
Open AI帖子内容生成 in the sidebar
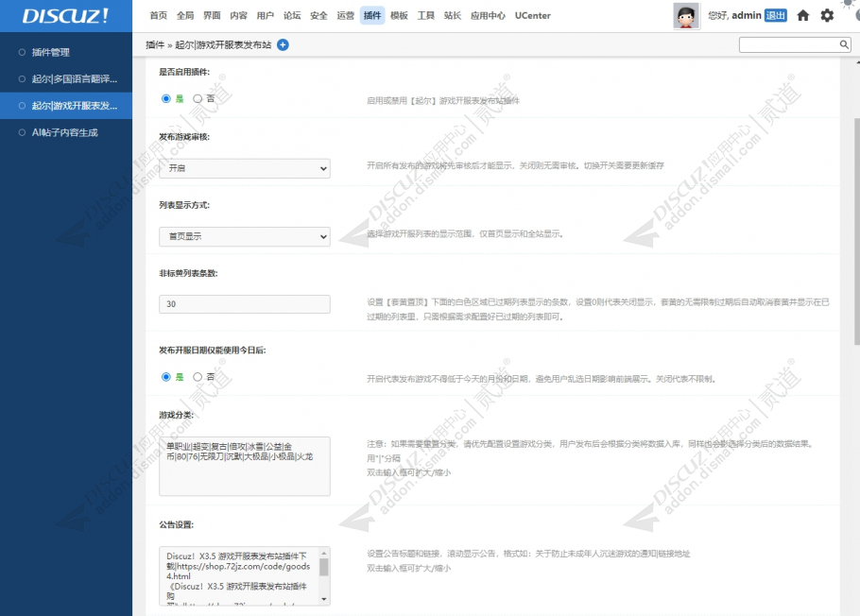tap(66, 133)
